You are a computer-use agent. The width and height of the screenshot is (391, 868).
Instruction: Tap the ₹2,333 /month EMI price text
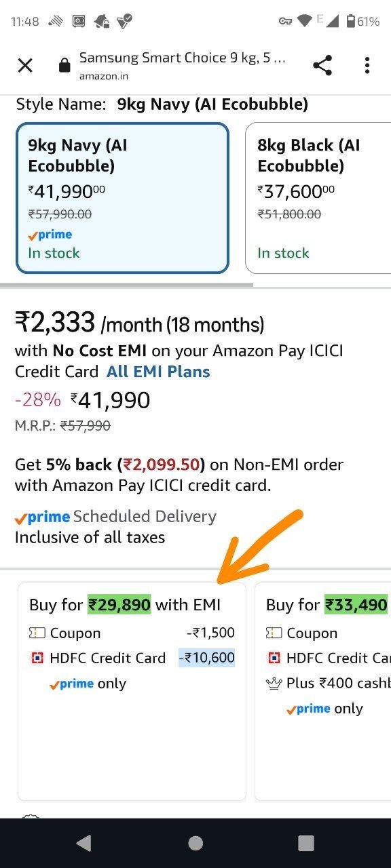point(139,323)
